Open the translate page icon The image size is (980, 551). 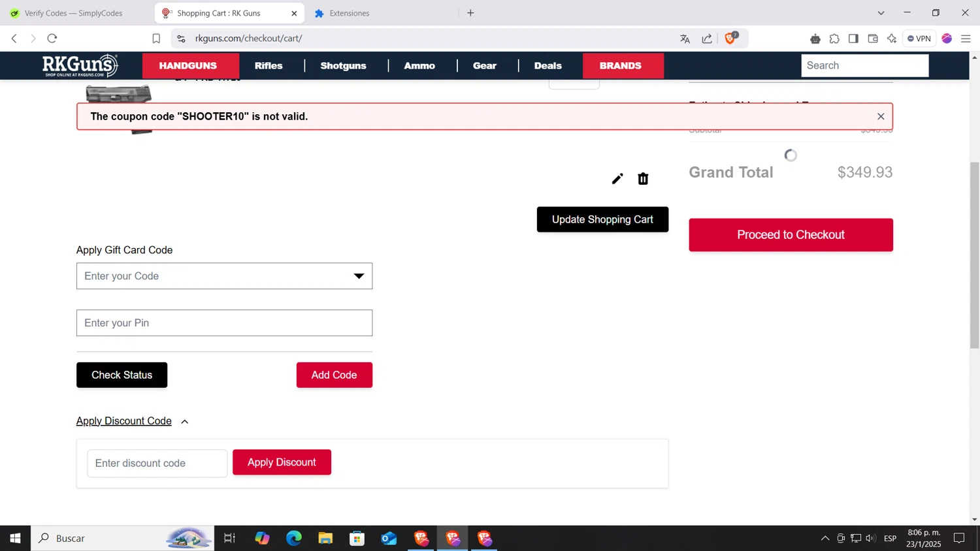pyautogui.click(x=685, y=39)
